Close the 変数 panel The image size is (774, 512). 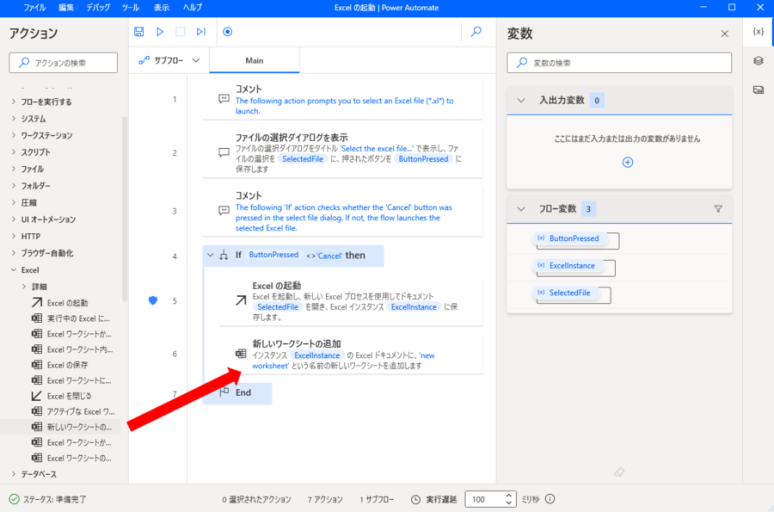tap(725, 34)
